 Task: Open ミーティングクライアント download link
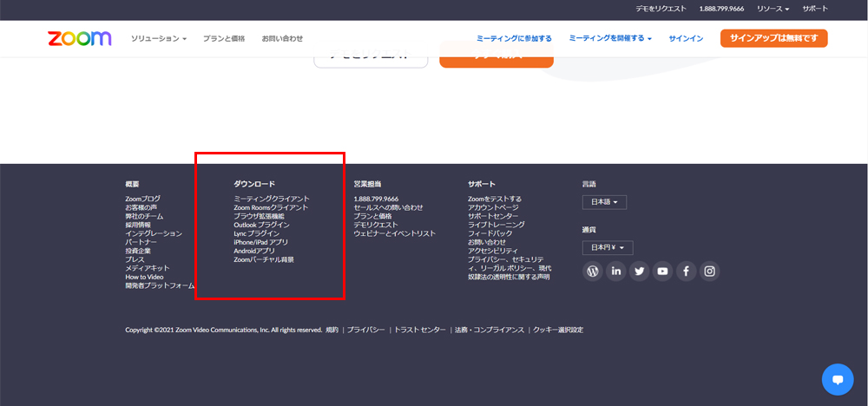tap(272, 199)
